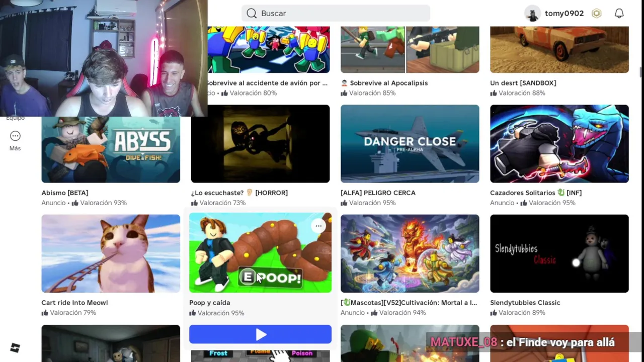The height and width of the screenshot is (362, 644).
Task: Open the DANGER CLOSE game thumbnail
Action: pos(410,144)
